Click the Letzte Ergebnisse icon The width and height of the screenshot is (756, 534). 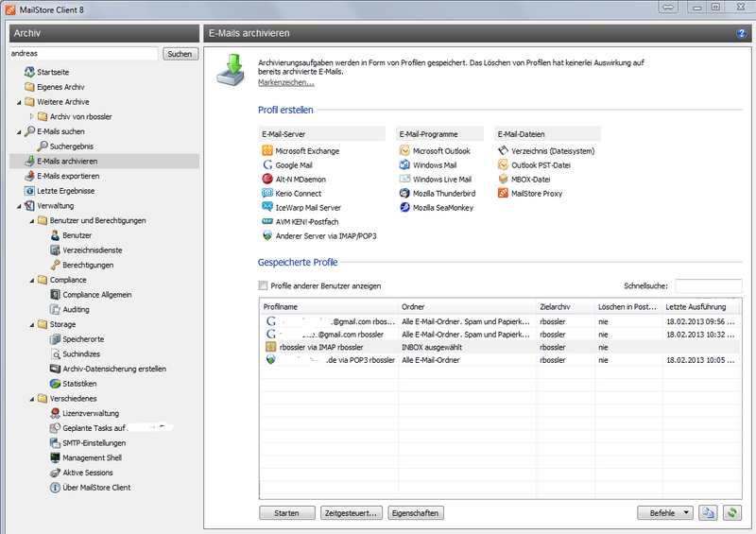coord(29,191)
